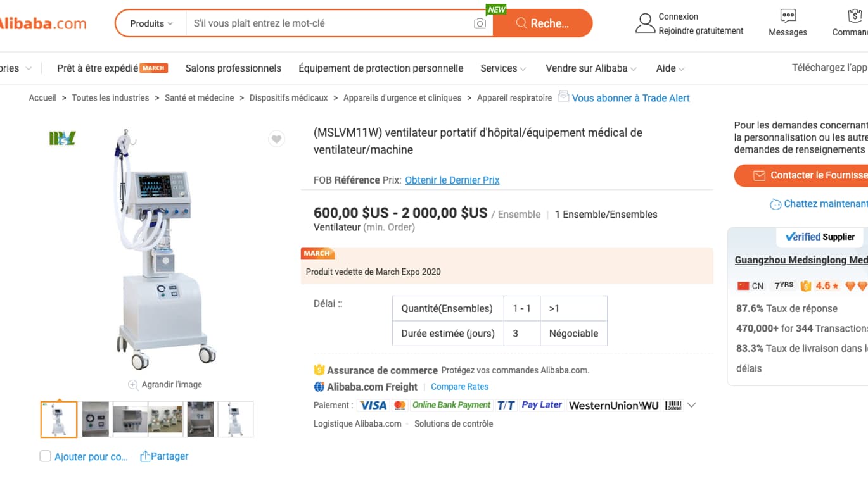This screenshot has height=488, width=868.
Task: Click the WesternUnion payment icon
Action: (613, 405)
